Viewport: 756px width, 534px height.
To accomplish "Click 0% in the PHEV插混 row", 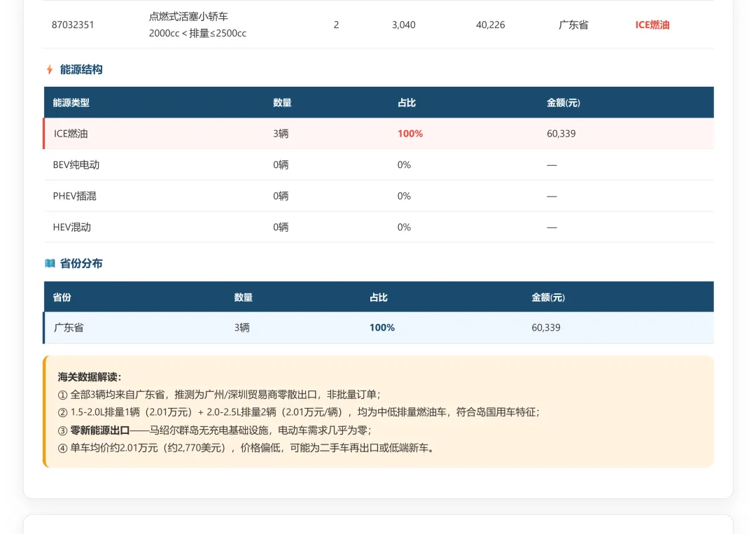I will pos(404,196).
